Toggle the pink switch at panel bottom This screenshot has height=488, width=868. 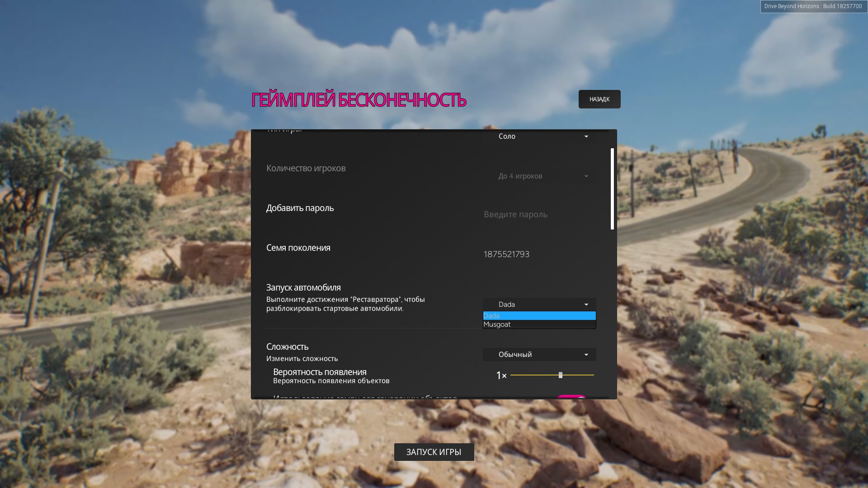point(571,397)
